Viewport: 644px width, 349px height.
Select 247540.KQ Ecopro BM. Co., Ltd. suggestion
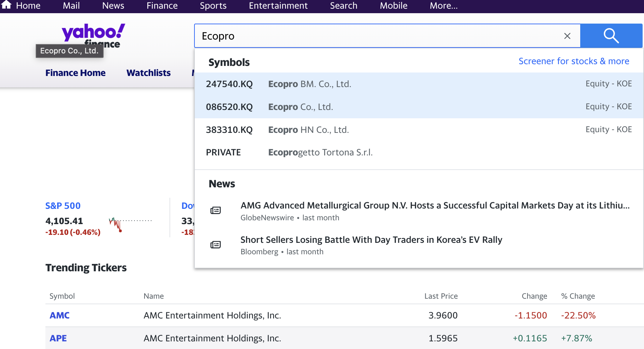[419, 84]
